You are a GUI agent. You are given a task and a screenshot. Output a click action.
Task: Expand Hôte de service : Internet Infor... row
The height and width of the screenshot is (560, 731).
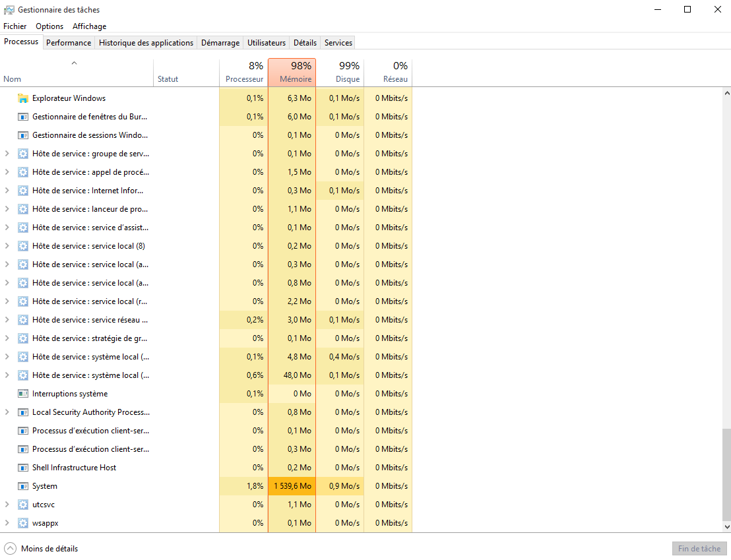(x=7, y=190)
